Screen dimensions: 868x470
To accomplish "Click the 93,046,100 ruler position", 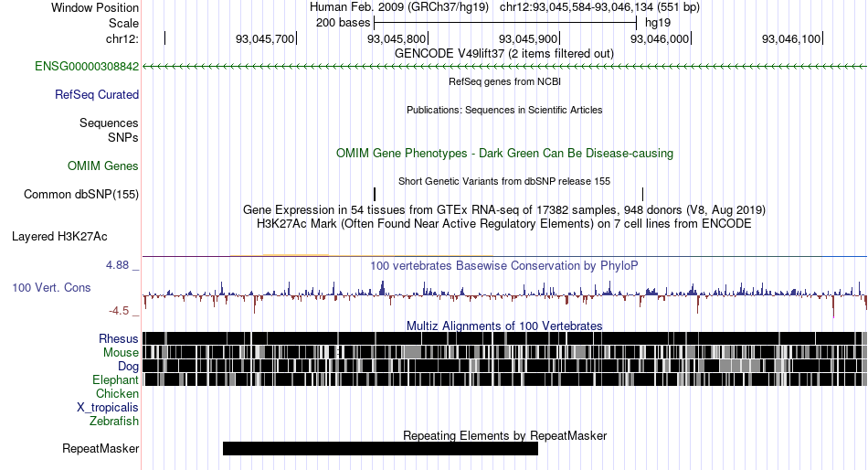I will (791, 38).
